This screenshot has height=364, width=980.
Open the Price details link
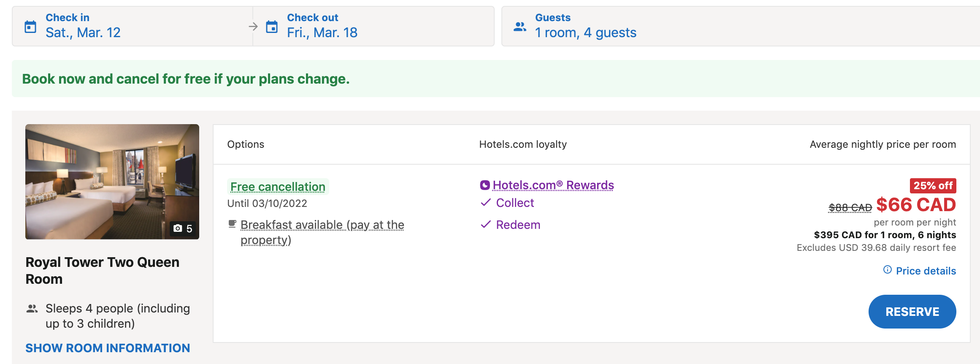926,271
